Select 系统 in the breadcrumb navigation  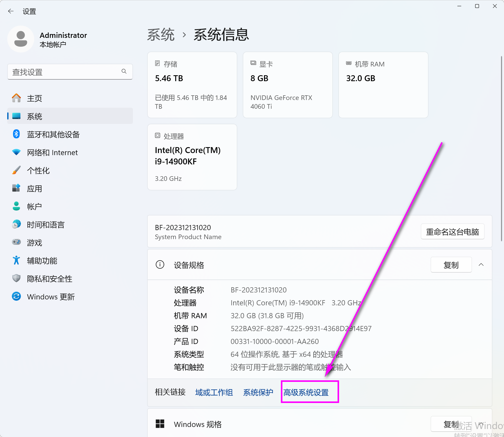pos(161,35)
